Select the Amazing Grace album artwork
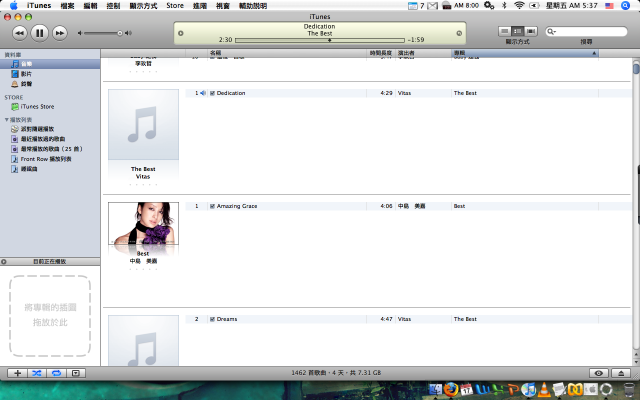 tap(143, 223)
